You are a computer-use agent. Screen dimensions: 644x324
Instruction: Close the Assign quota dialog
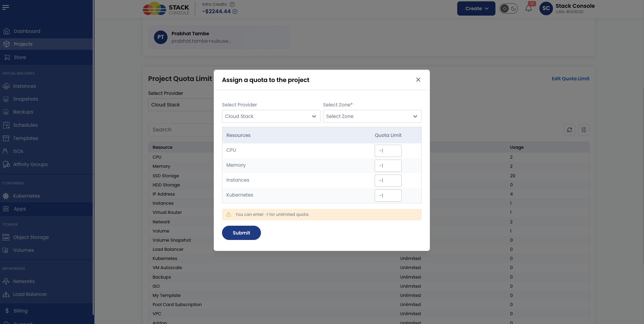418,80
